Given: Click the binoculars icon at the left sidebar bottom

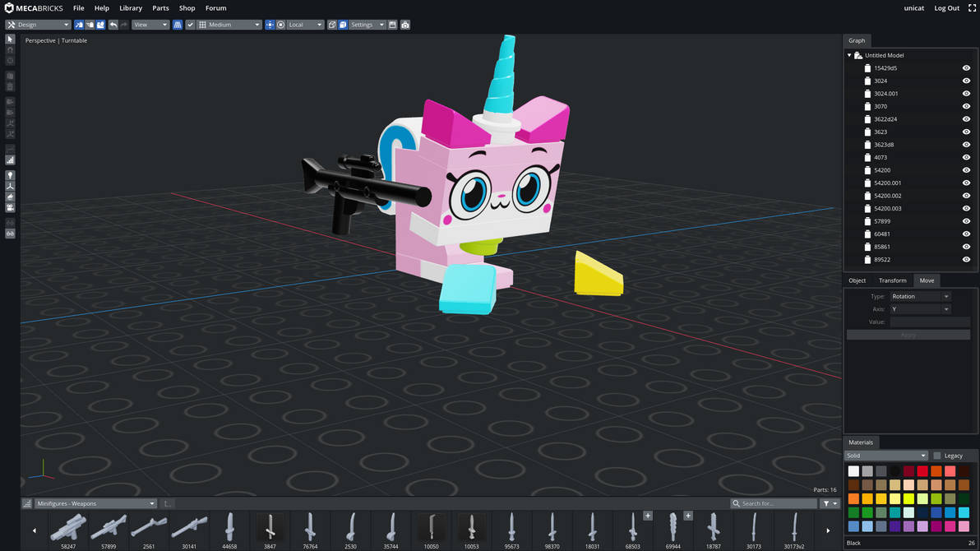Looking at the screenshot, I should [9, 234].
